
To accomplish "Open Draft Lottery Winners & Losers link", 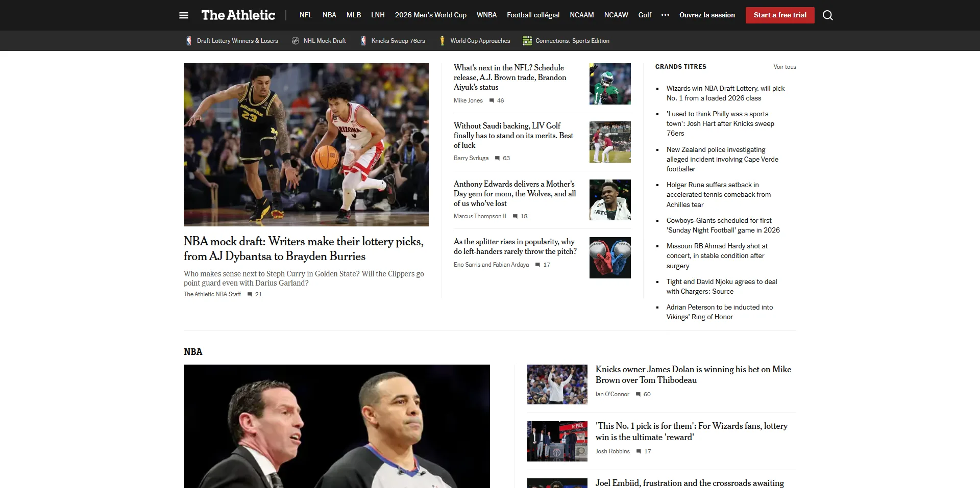I will [x=237, y=41].
